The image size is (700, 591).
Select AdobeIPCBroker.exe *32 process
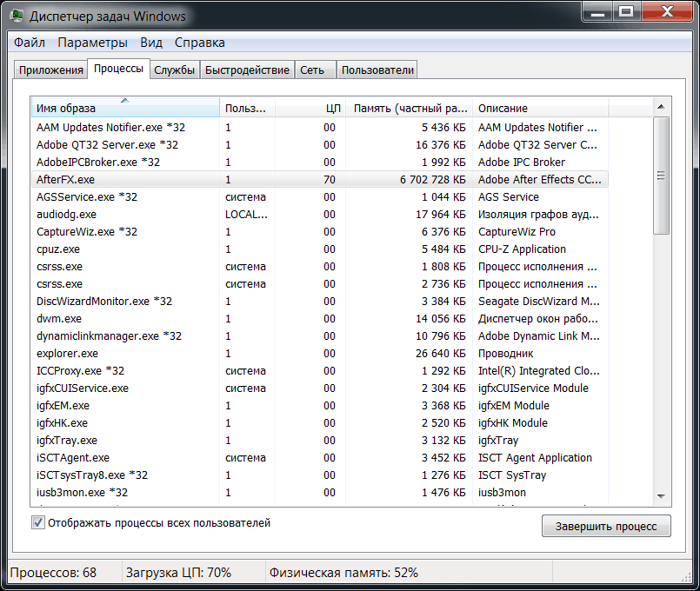tap(320, 162)
